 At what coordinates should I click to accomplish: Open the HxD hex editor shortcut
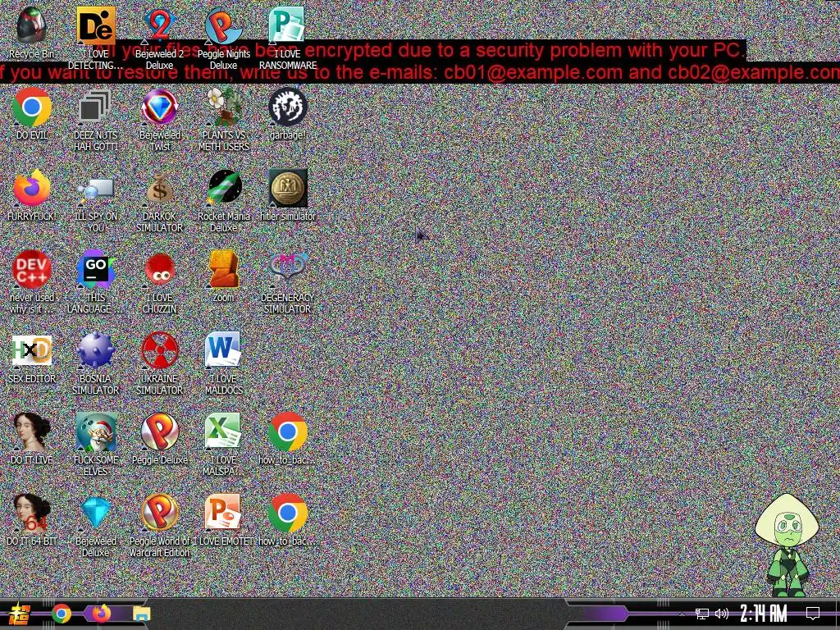point(32,350)
